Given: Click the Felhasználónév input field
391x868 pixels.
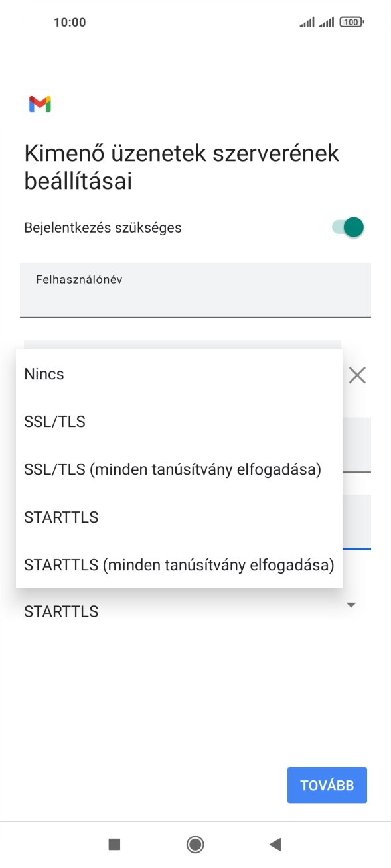Looking at the screenshot, I should [195, 290].
